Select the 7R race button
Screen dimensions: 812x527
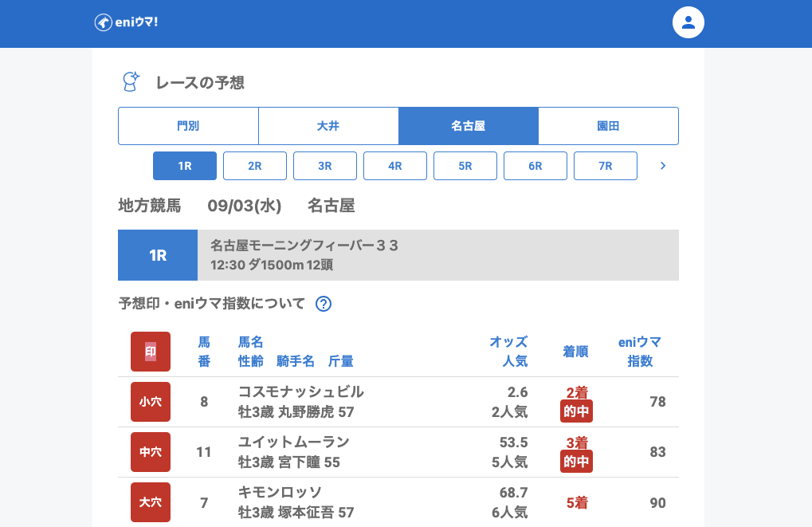pos(606,166)
